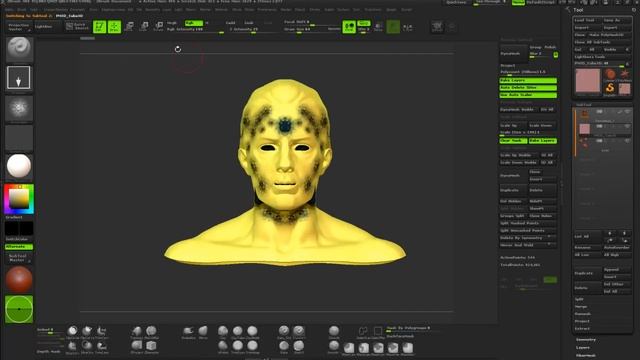This screenshot has width=640, height=360.
Task: Expand the FiberMesh section
Action: click(585, 355)
